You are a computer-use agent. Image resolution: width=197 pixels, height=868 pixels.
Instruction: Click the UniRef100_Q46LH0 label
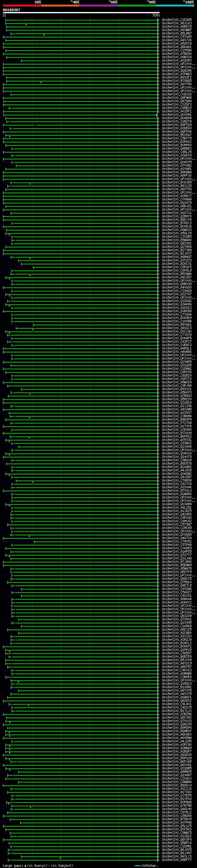coord(176,809)
